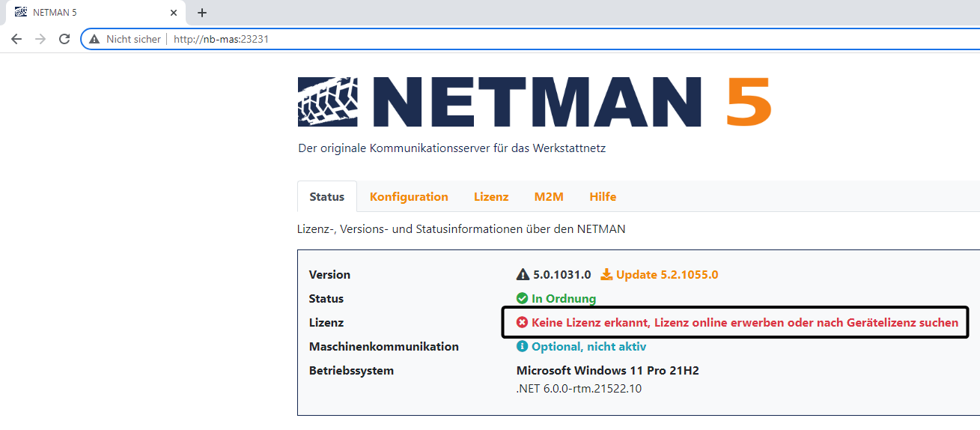Click the 'Version' row label
The height and width of the screenshot is (430, 980).
(x=329, y=275)
